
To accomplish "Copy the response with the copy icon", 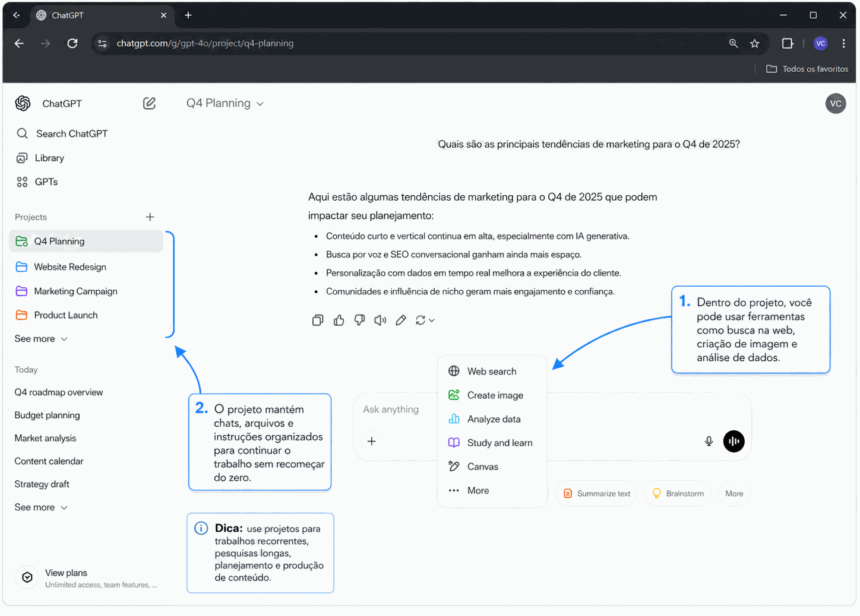I will click(318, 320).
